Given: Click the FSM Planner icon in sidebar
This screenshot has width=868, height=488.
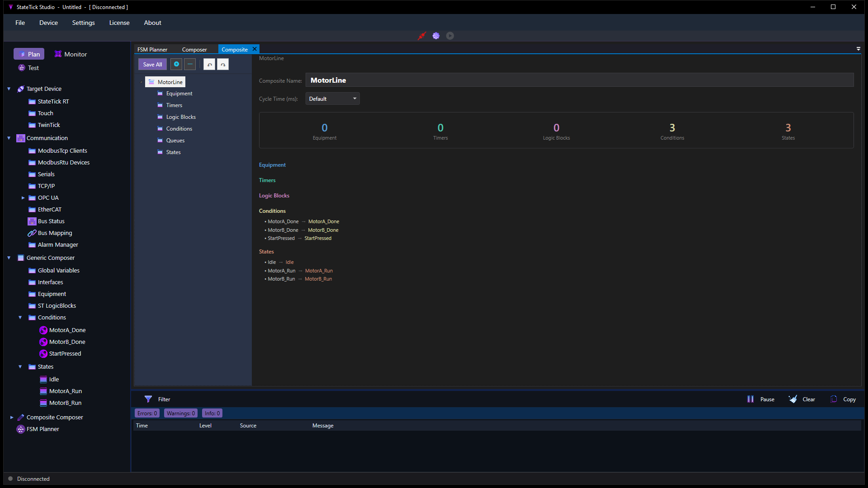Looking at the screenshot, I should pyautogui.click(x=21, y=429).
